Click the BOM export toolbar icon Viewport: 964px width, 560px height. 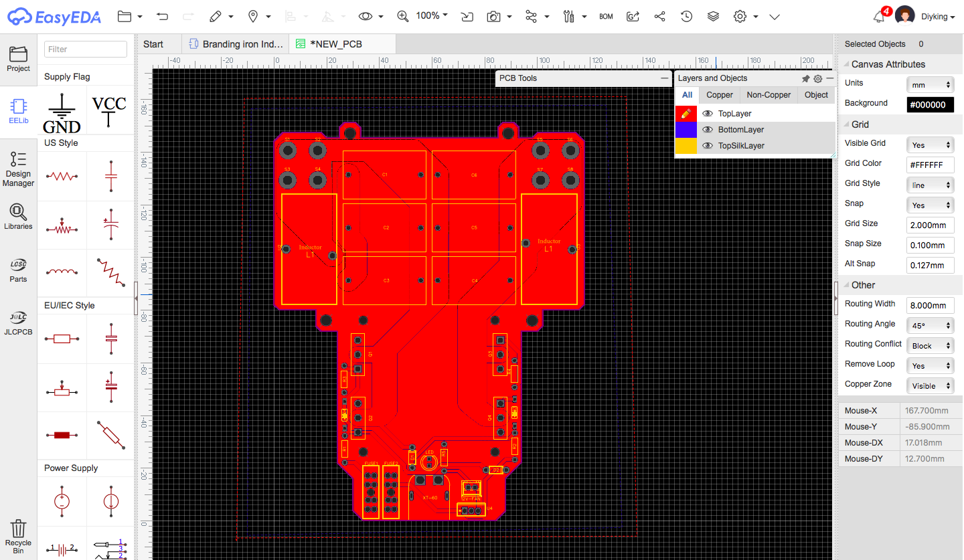[x=606, y=15]
